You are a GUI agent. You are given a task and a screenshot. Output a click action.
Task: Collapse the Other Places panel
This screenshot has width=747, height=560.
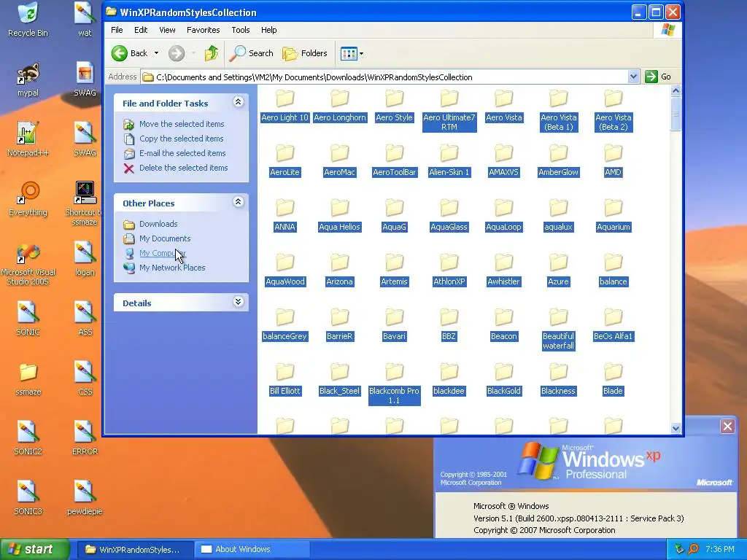[239, 203]
